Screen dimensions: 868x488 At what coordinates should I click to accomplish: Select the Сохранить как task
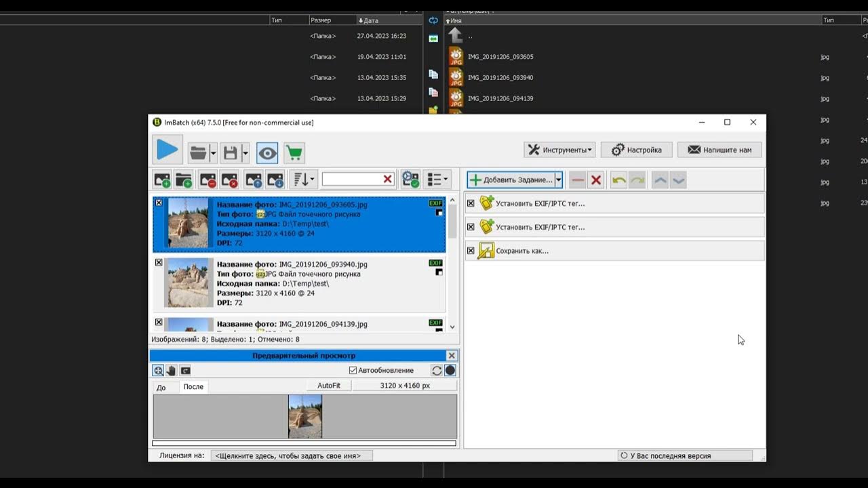click(x=614, y=251)
